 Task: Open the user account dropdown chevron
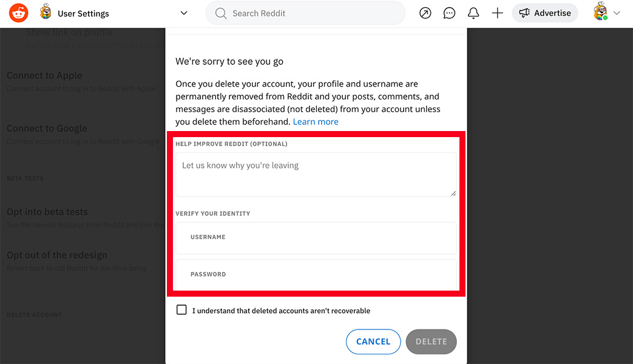(617, 13)
